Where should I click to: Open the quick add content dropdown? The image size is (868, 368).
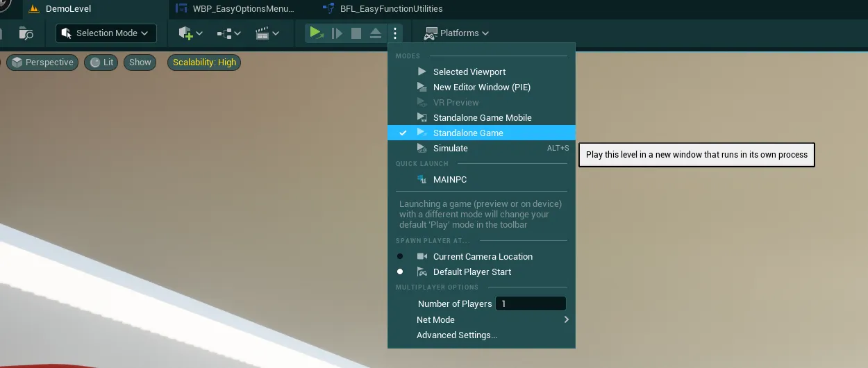190,33
